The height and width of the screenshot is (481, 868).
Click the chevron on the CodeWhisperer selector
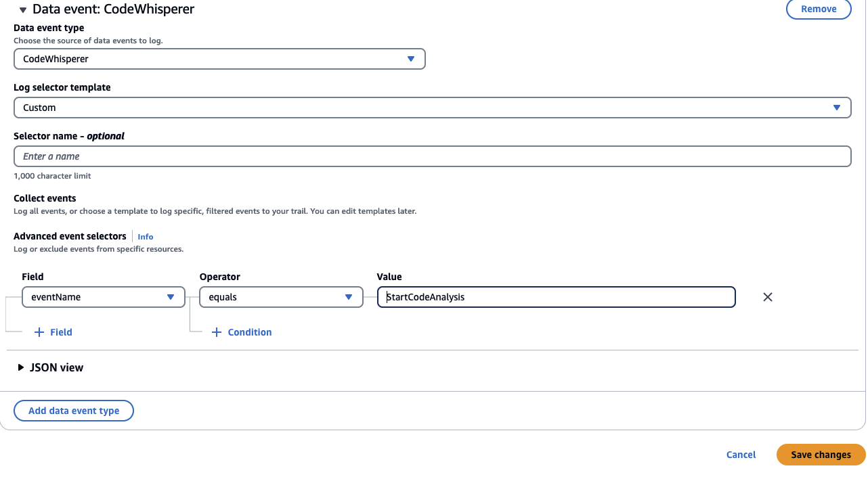coord(411,59)
